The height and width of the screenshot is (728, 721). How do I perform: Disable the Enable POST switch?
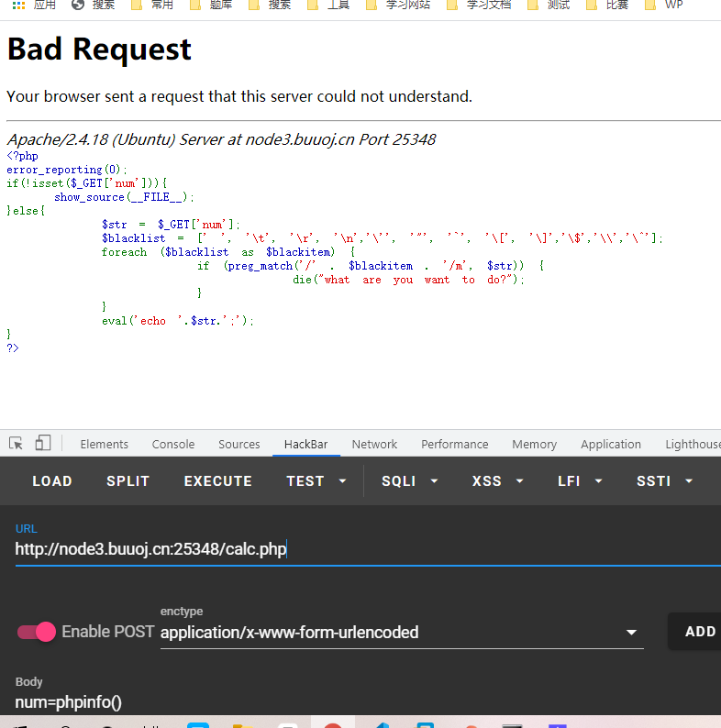[x=37, y=632]
